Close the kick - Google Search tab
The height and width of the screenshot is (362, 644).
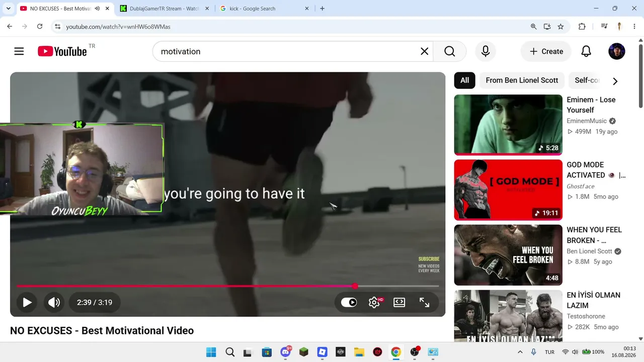tap(307, 9)
